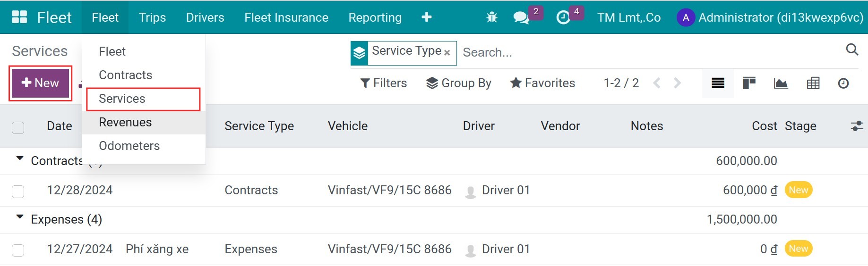Viewport: 868px width, 266px height.
Task: Collapse the Expenses (4) group
Action: coord(20,217)
